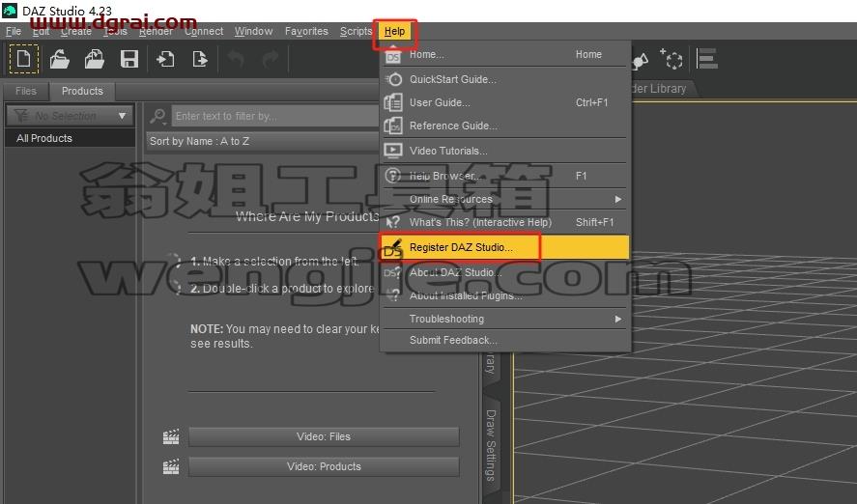Select All Products in the list
857x504 pixels.
point(70,138)
